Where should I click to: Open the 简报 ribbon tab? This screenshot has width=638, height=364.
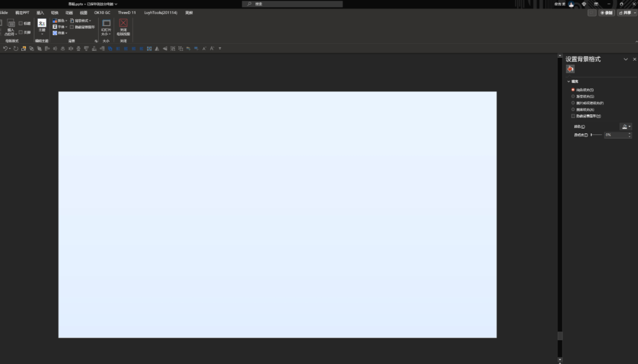pos(189,13)
